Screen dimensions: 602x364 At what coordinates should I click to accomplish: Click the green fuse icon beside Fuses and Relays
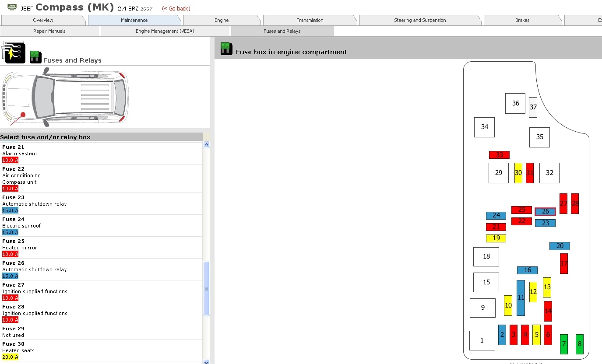coord(35,57)
